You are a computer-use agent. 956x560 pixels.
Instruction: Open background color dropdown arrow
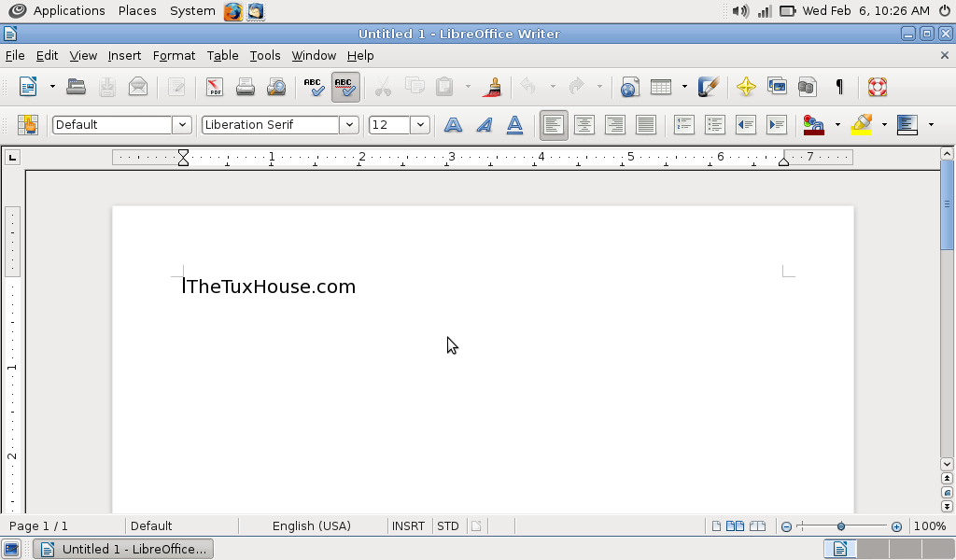click(x=931, y=125)
